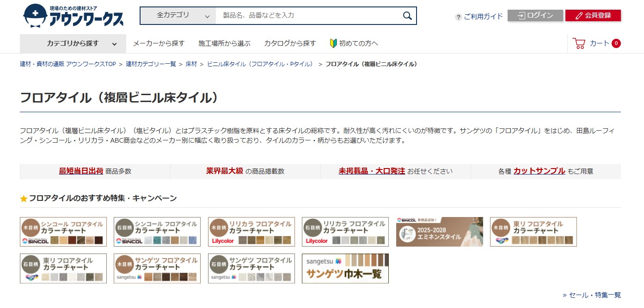The image size is (644, 308).
Task: Open the 東リ 木目柄 color chart banner
Action: (x=534, y=232)
